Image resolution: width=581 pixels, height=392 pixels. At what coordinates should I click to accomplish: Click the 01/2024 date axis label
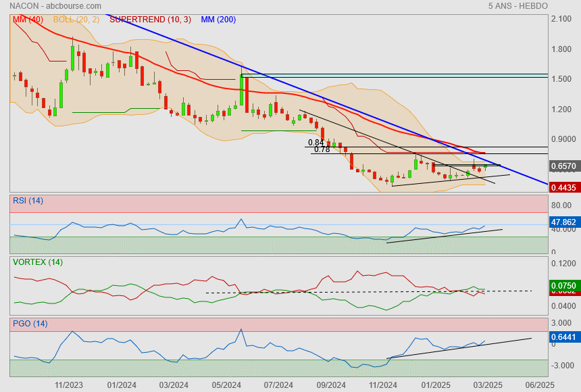(122, 385)
